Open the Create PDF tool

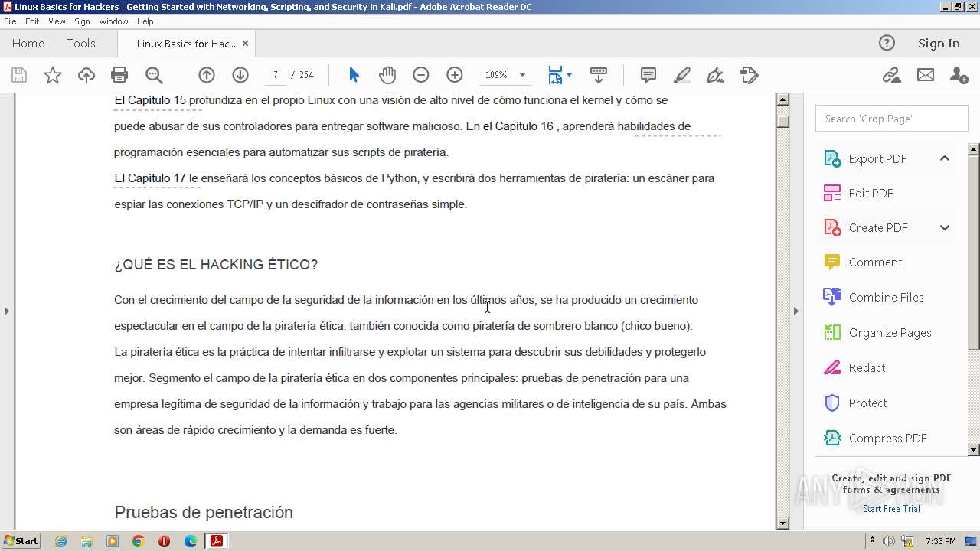(878, 227)
